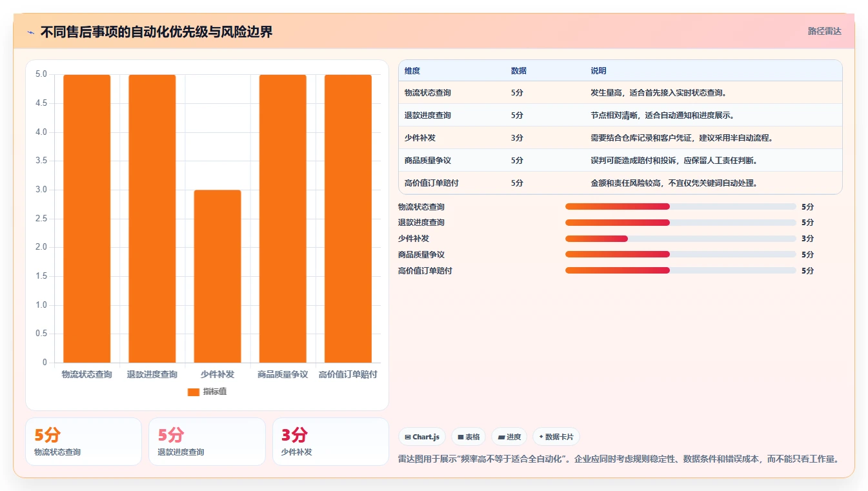Click the 维度 table column header

(412, 71)
